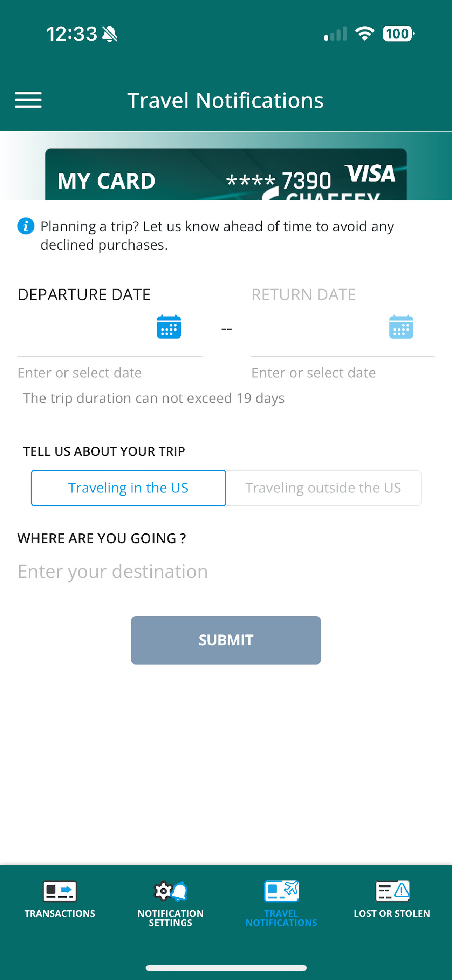Select Traveling in the US option

click(129, 488)
